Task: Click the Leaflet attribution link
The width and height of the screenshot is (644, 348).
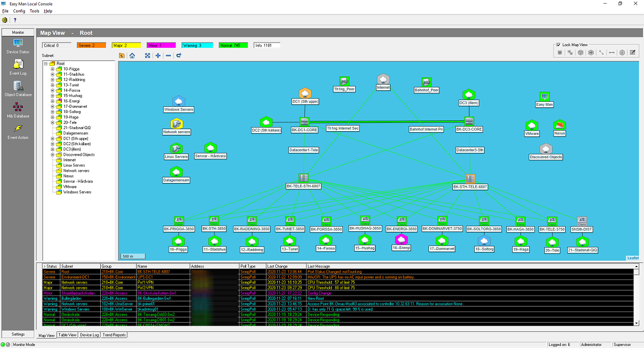Action: 632,258
